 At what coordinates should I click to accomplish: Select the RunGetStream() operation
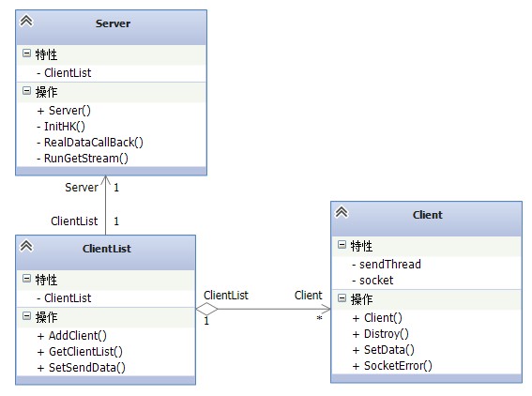click(83, 159)
